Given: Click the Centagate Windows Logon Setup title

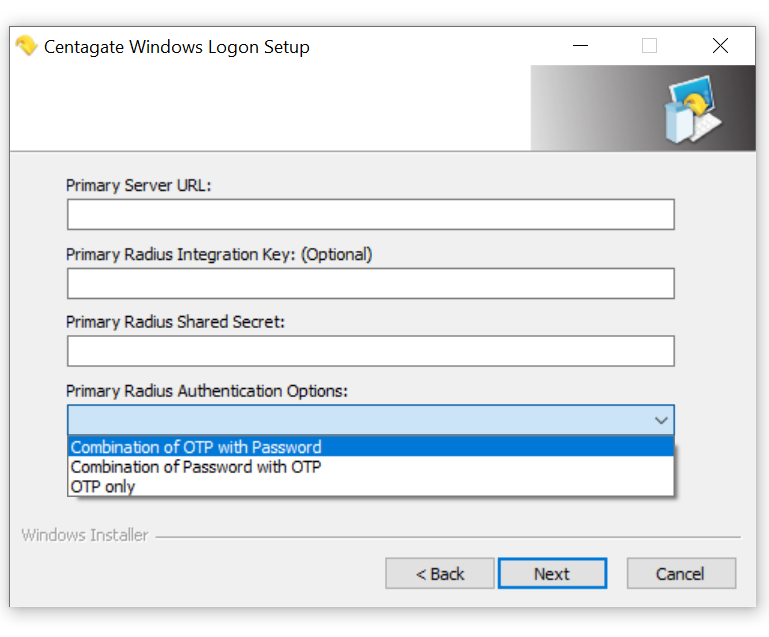Looking at the screenshot, I should (x=177, y=47).
